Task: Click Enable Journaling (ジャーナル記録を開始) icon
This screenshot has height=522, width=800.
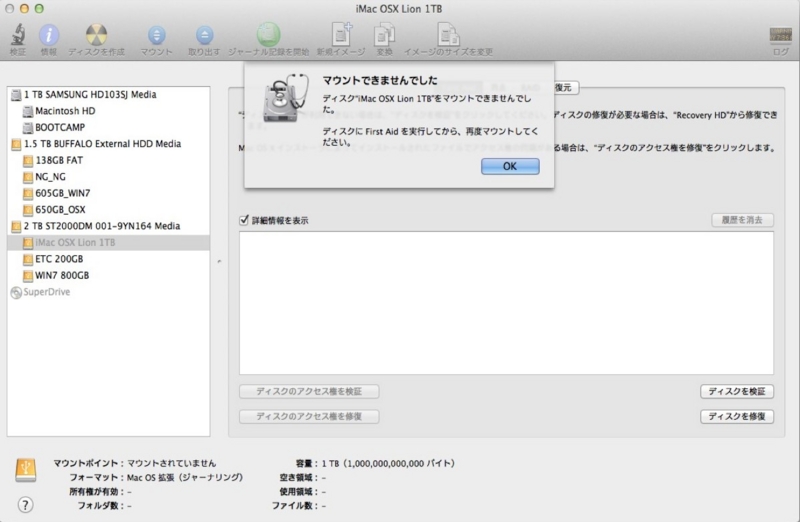Action: (x=268, y=35)
